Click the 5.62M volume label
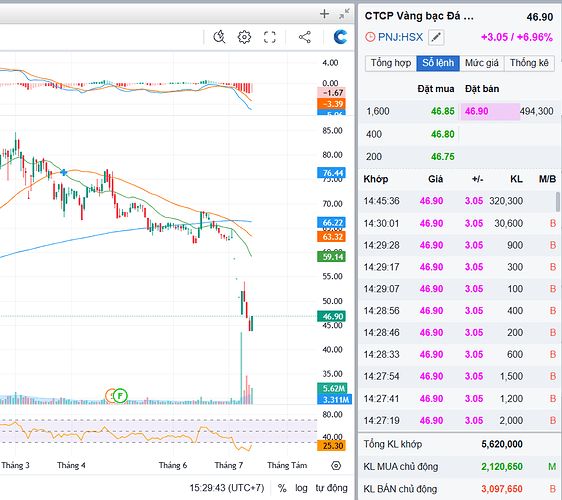Screen dimensions: 562x500 click(332, 389)
